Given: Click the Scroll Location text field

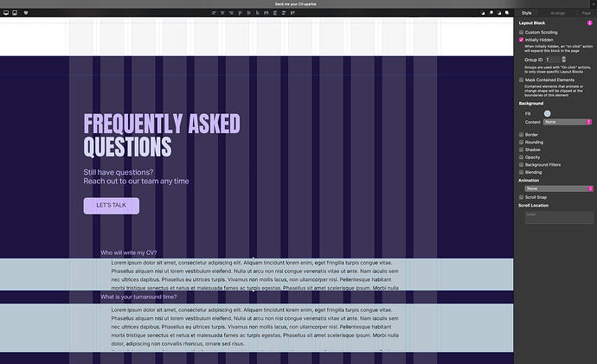Looking at the screenshot, I should [x=559, y=218].
